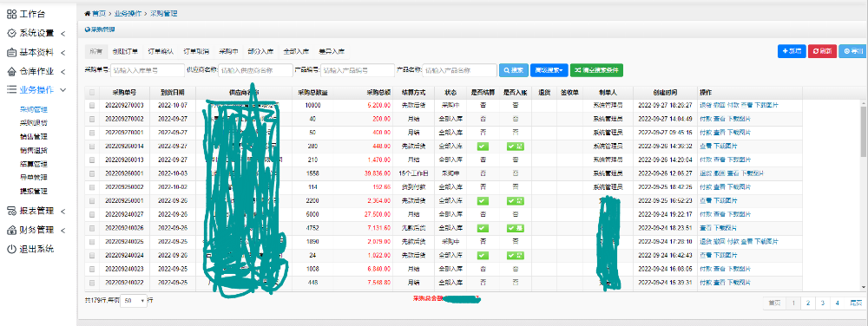Collapse the 业务操作 sidebar menu
868x326 pixels.
[63, 89]
